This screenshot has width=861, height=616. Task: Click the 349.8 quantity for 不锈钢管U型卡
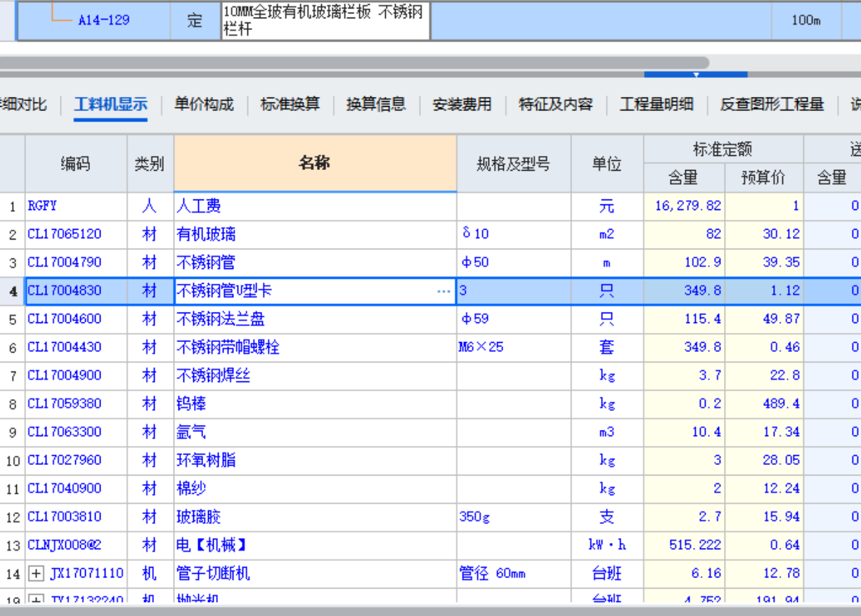click(x=684, y=291)
